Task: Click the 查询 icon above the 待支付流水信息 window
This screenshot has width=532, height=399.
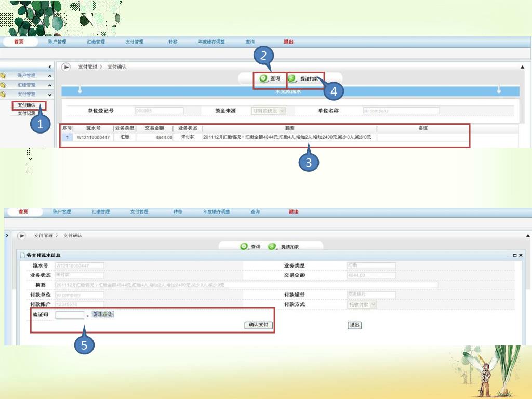Action: click(x=244, y=246)
